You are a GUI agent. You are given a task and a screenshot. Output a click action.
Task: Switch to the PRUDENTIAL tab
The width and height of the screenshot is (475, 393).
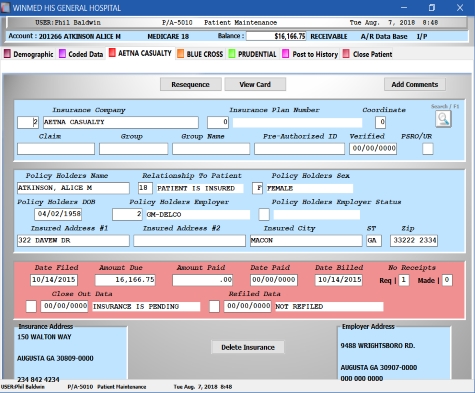pos(253,54)
